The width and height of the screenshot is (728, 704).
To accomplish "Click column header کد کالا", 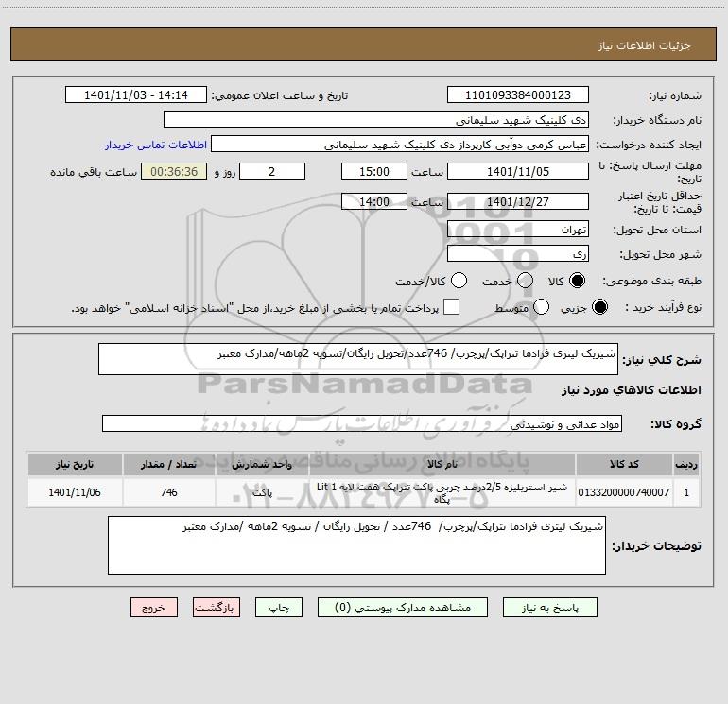I will 624,464.
